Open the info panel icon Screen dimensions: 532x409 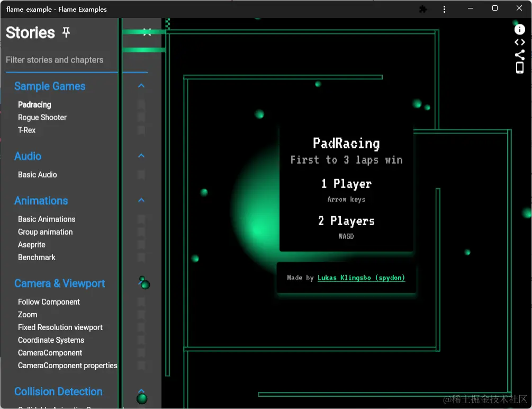519,30
